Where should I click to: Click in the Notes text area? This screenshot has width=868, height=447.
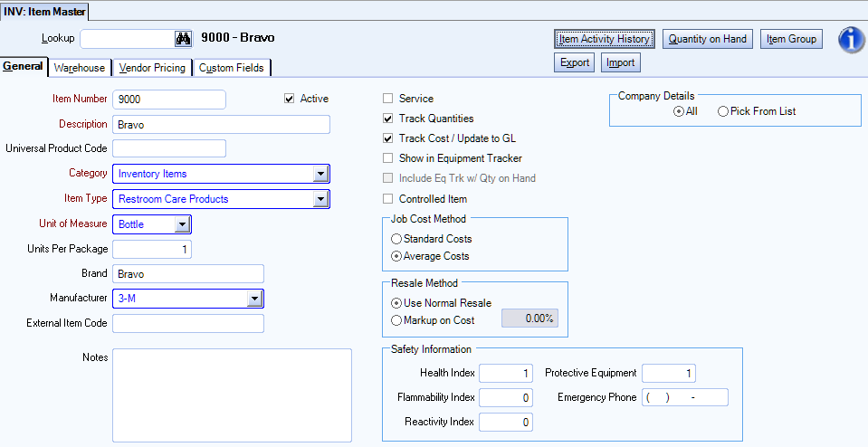[232, 395]
